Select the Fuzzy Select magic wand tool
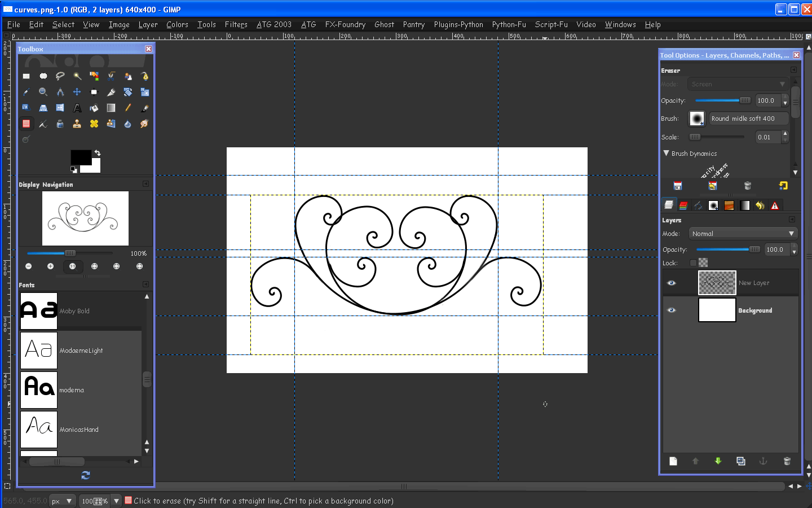The height and width of the screenshot is (508, 812). [77, 76]
